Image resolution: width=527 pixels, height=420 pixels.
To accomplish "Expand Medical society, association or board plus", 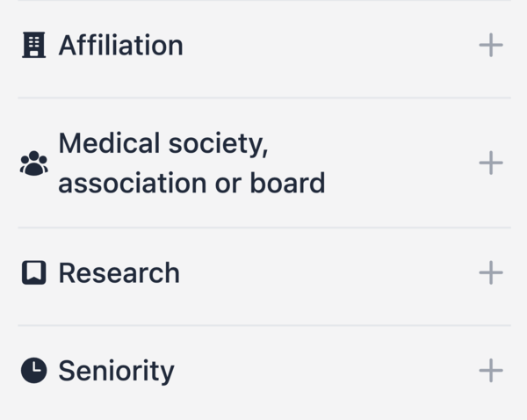I will 491,163.
